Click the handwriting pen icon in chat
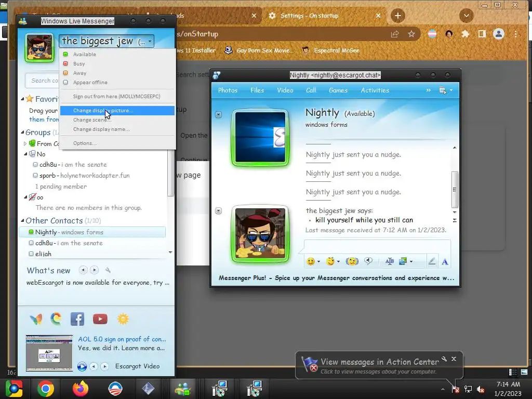This screenshot has height=399, width=532. pos(432,261)
